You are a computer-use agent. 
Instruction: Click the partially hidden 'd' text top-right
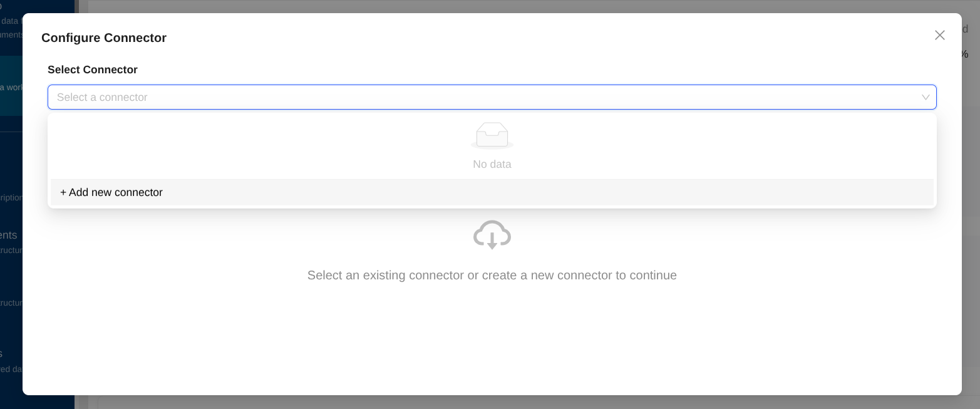[965, 29]
